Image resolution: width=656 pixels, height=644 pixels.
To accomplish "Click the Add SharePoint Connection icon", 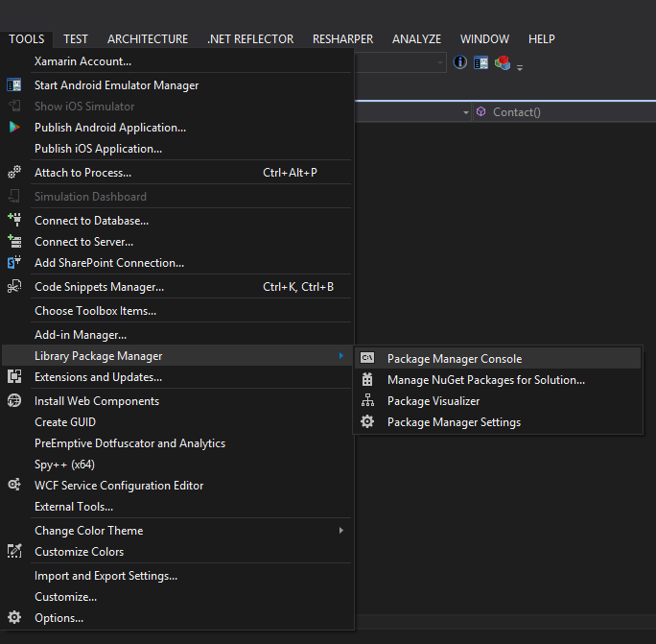I will [x=14, y=263].
